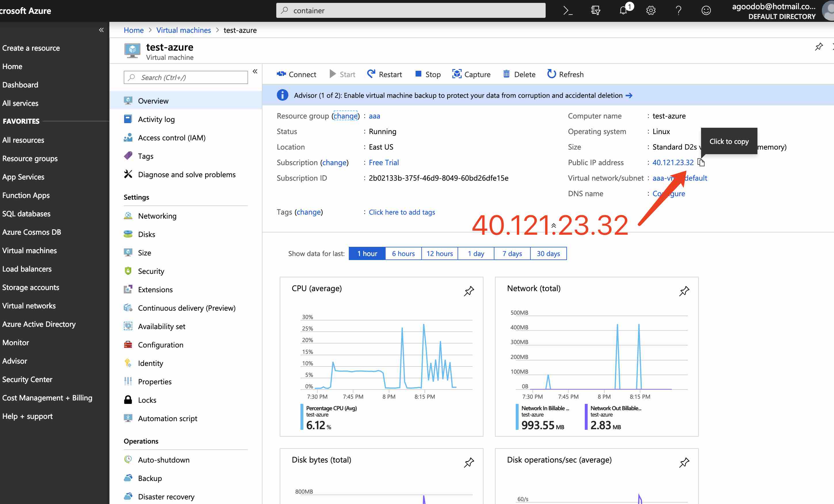The image size is (834, 504).
Task: Click the copy IP address icon
Action: [701, 162]
